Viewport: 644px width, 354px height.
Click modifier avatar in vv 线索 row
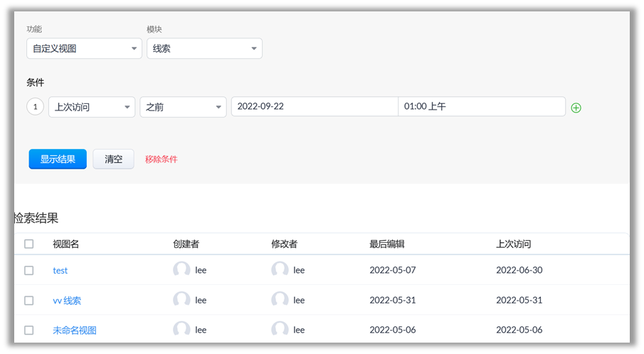point(280,300)
